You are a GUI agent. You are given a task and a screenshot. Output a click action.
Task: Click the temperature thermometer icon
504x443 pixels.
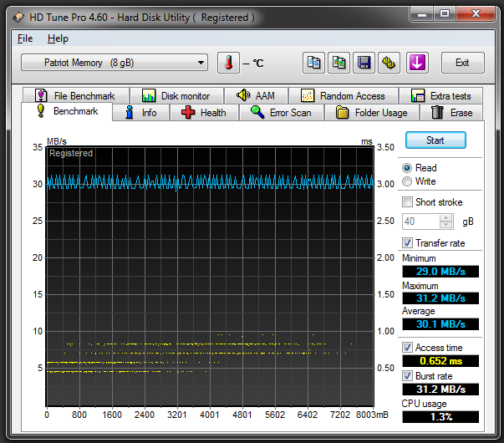pos(227,63)
